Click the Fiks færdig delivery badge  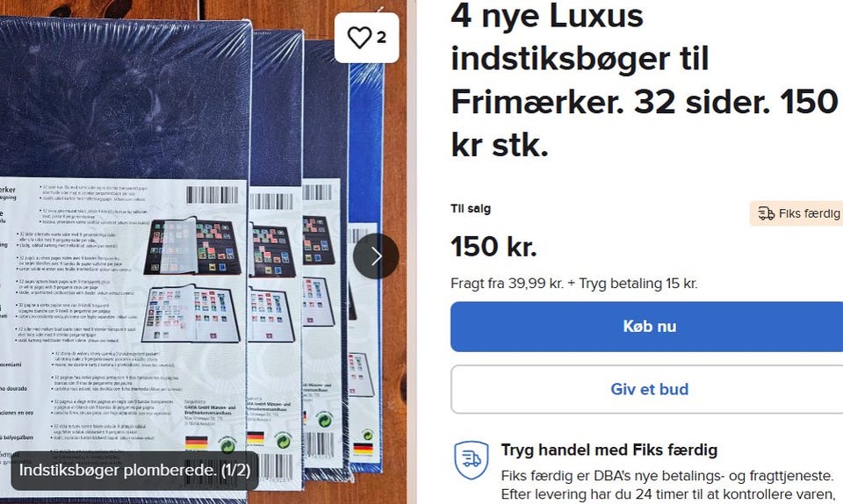point(796,213)
